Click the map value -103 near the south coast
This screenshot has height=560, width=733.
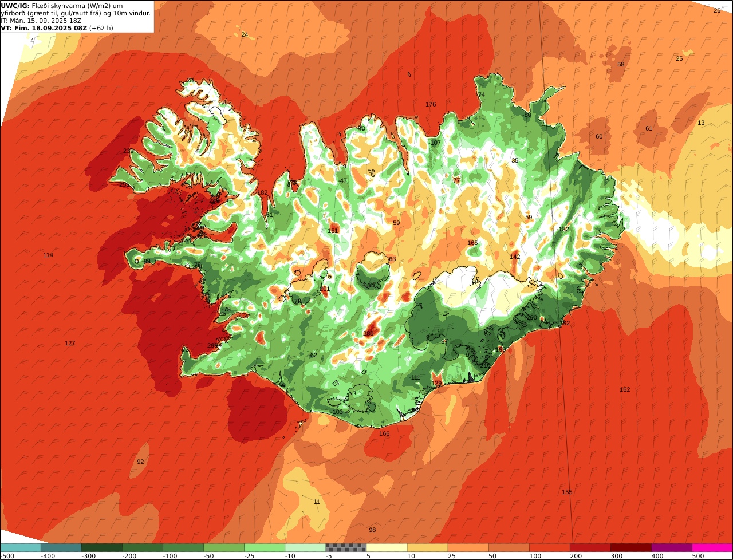click(337, 412)
